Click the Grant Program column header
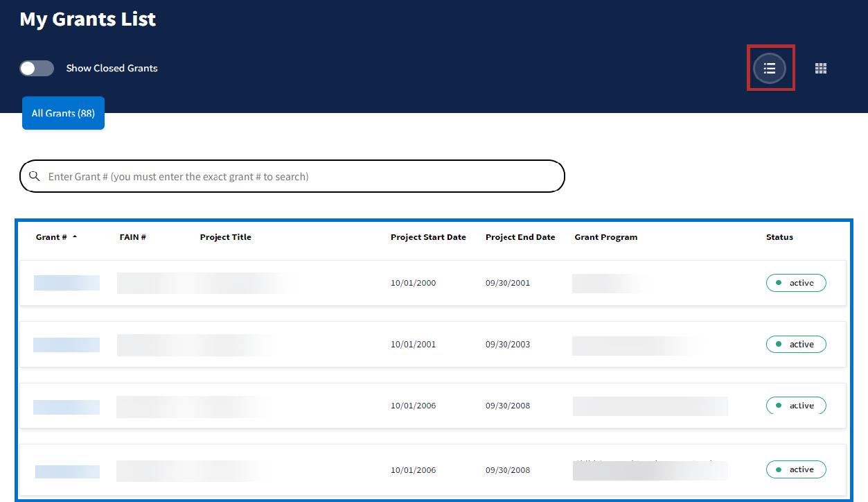 coord(605,237)
